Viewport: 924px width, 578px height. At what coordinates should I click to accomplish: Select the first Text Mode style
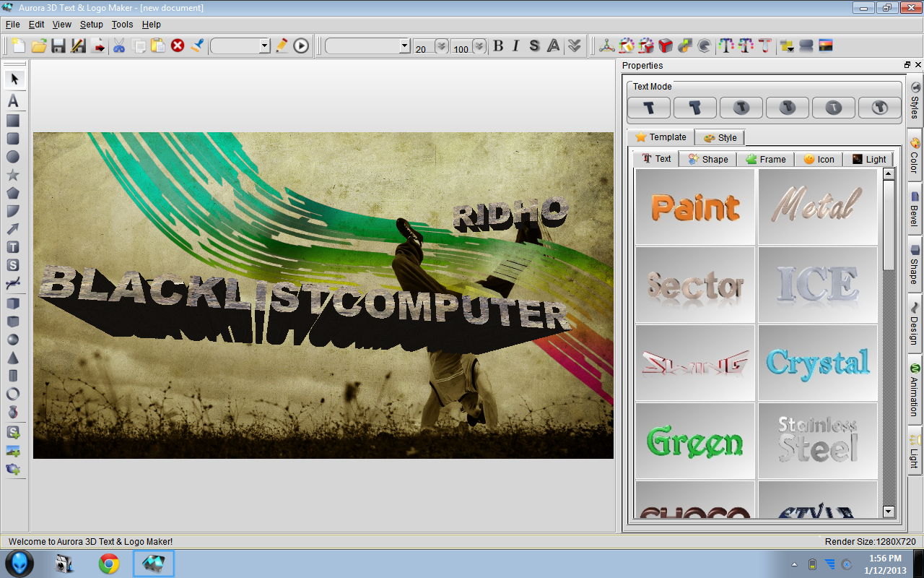(x=649, y=107)
